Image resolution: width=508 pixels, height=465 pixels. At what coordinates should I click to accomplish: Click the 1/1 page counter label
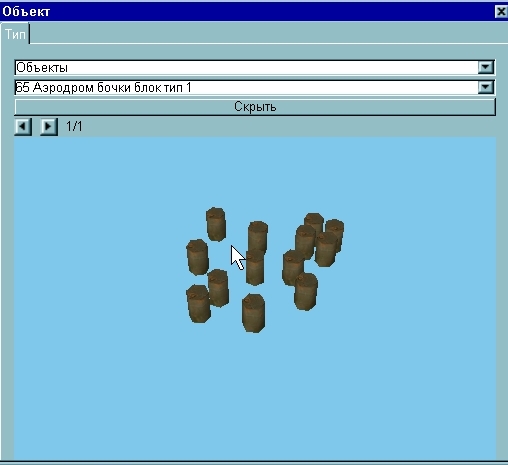[74, 127]
